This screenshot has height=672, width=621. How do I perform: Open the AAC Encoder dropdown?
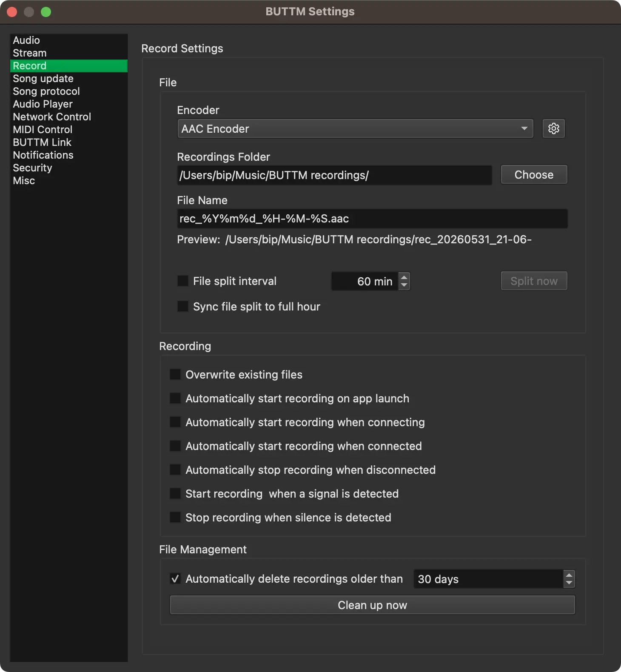(355, 128)
